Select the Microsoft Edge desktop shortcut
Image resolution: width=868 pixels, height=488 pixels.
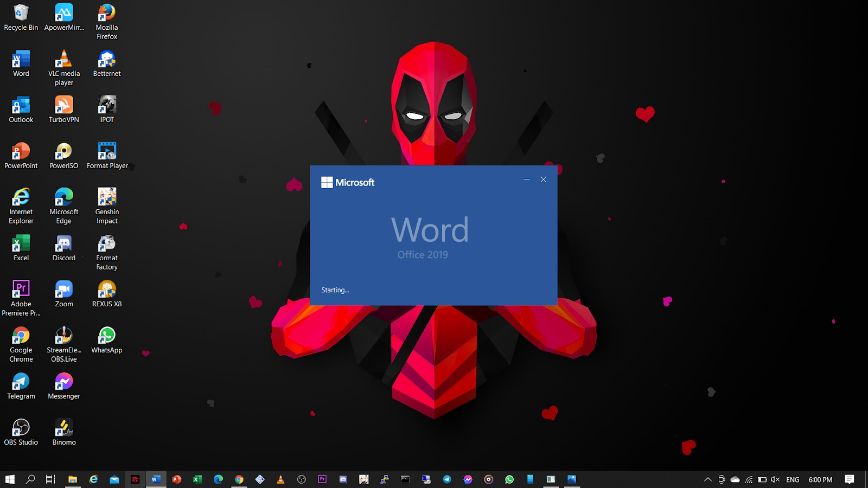pyautogui.click(x=64, y=206)
